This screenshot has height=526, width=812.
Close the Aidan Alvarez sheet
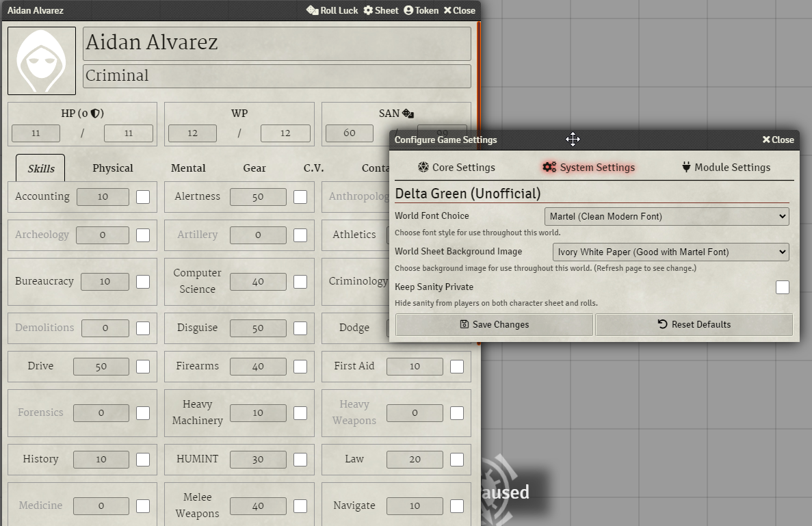coord(459,10)
